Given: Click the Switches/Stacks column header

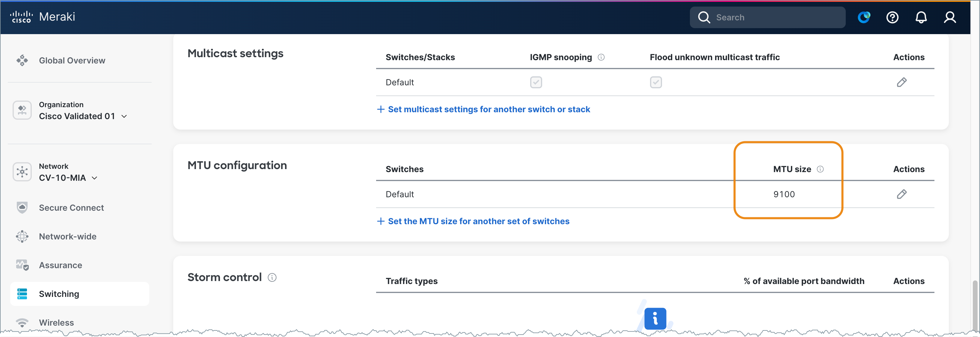Looking at the screenshot, I should click(420, 57).
